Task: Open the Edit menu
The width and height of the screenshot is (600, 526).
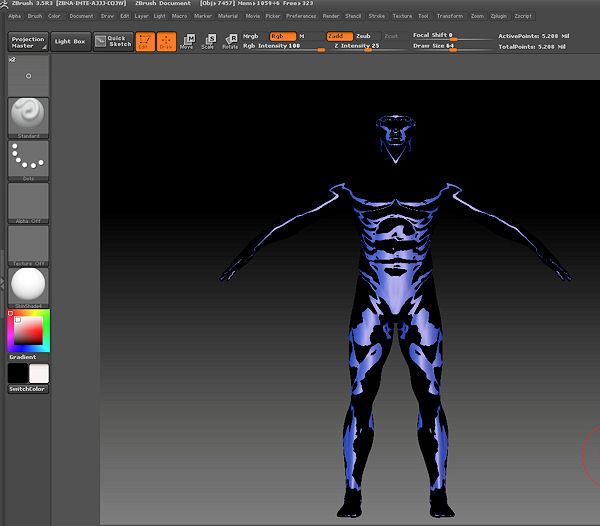Action: click(125, 16)
